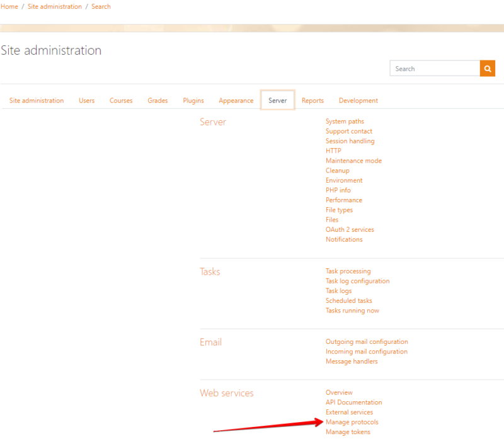This screenshot has width=504, height=439.
Task: Open API Documentation link
Action: click(354, 402)
